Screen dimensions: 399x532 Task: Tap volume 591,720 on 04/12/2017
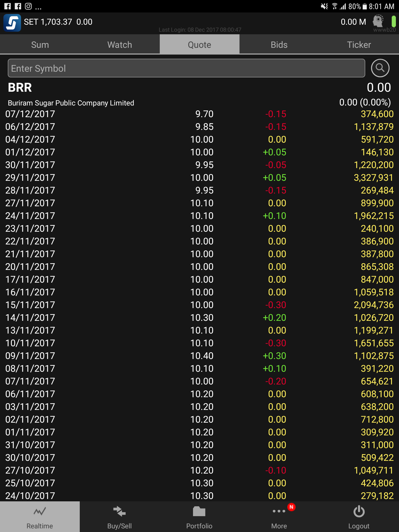[x=377, y=139]
